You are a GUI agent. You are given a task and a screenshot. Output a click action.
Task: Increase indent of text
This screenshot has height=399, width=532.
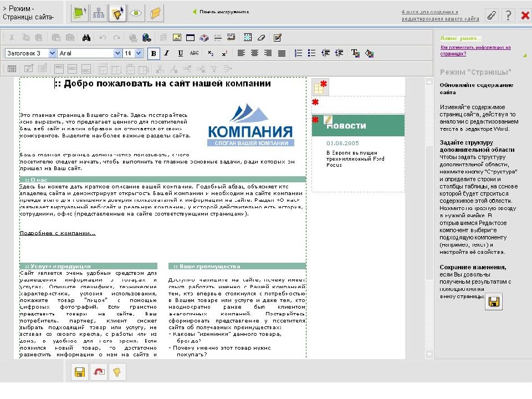point(339,53)
